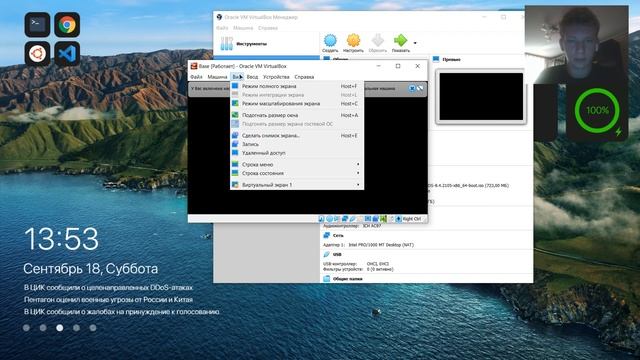Choose Подогнать размер окна menu entry

pos(297,115)
